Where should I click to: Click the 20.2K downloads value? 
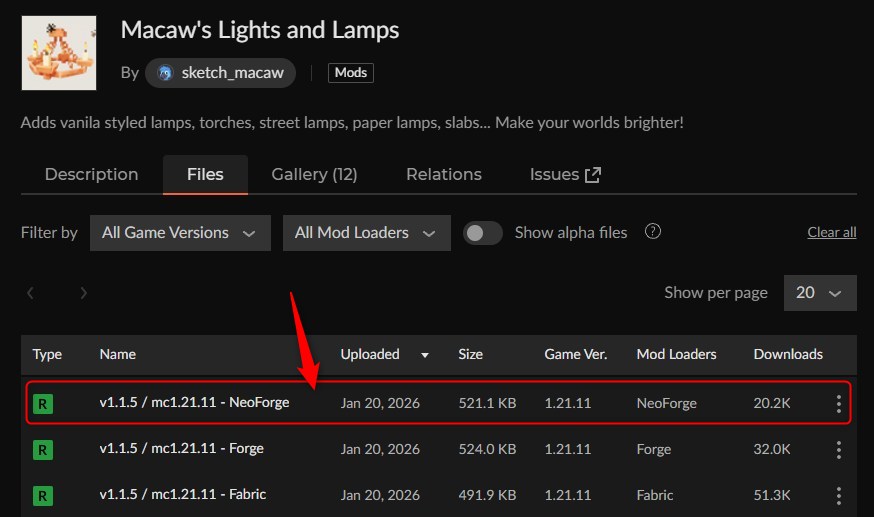click(771, 403)
